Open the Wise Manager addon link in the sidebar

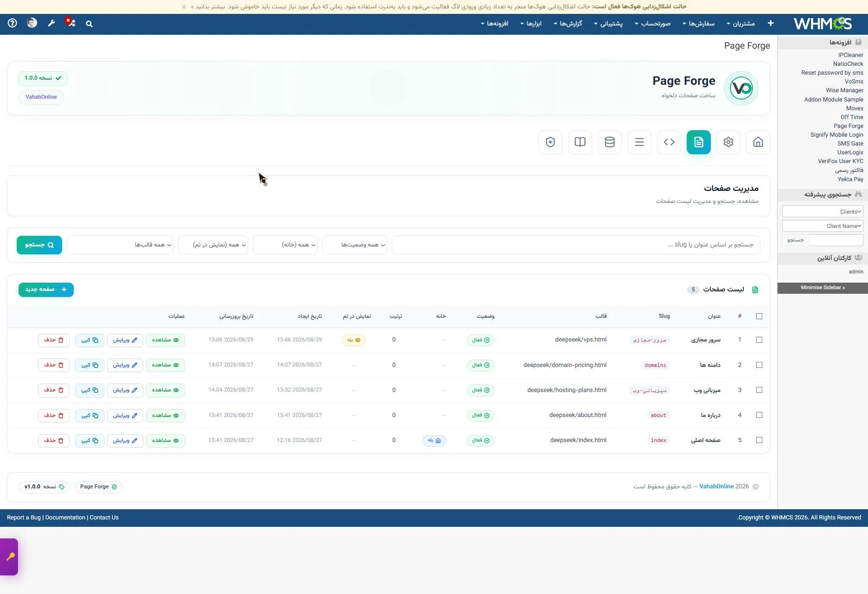844,90
